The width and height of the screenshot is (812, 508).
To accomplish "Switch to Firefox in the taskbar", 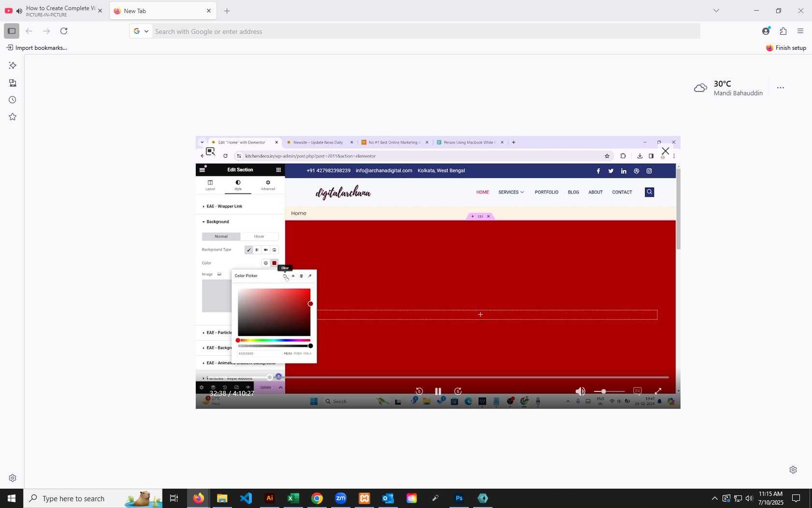I will (198, 498).
